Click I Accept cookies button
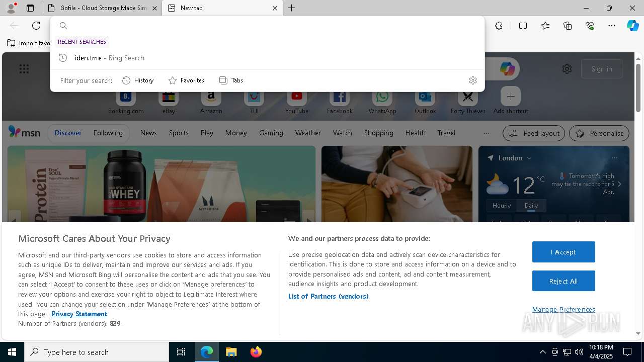Image resolution: width=644 pixels, height=362 pixels. 563,252
